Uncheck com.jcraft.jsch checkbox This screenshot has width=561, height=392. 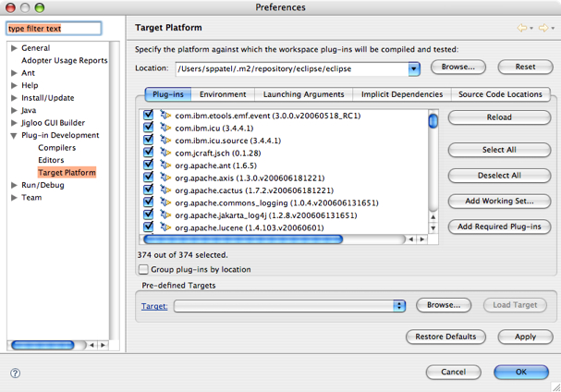click(148, 153)
